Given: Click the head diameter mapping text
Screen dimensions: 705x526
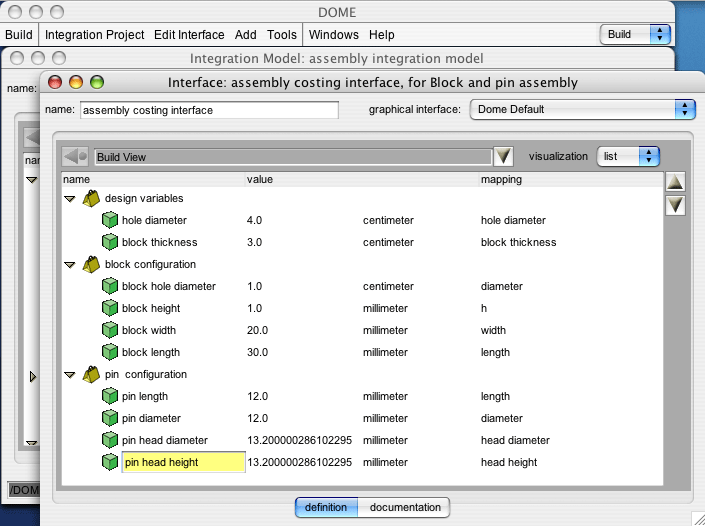Looking at the screenshot, I should click(x=515, y=441).
